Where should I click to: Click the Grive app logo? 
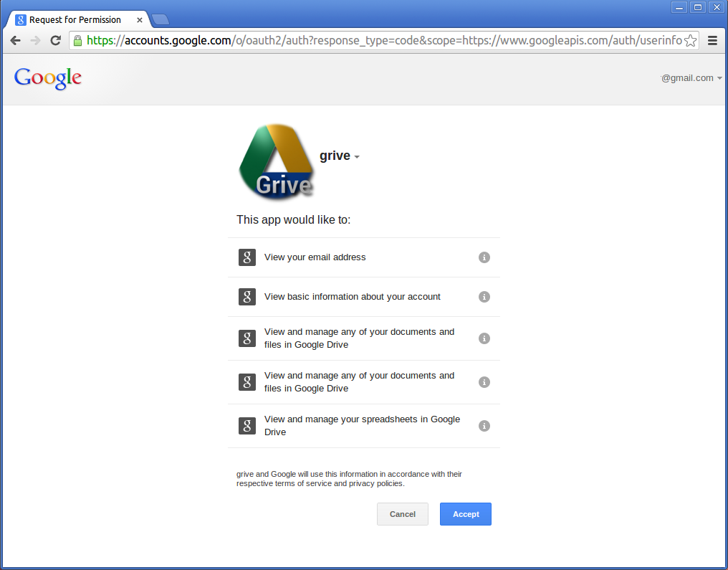pyautogui.click(x=277, y=161)
